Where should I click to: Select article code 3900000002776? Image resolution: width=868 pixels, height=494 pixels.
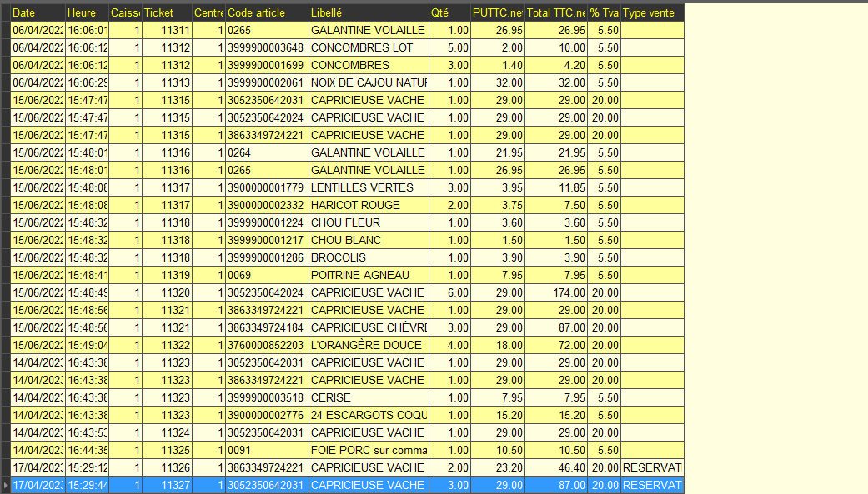268,416
